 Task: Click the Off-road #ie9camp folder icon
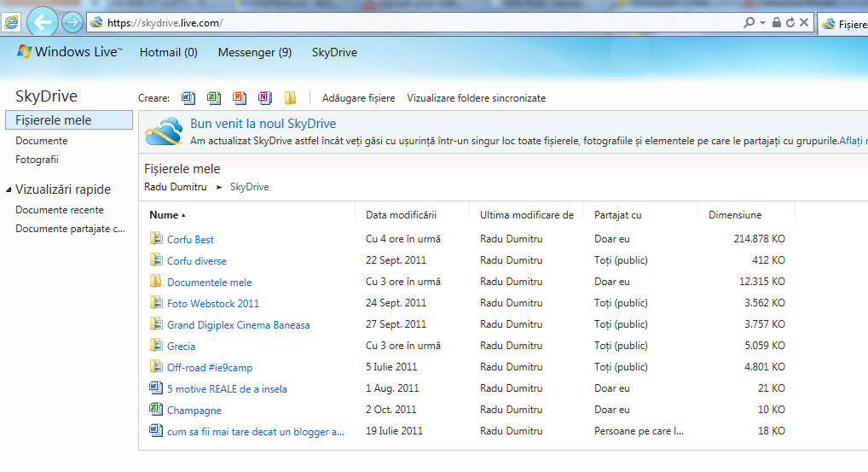tap(156, 367)
